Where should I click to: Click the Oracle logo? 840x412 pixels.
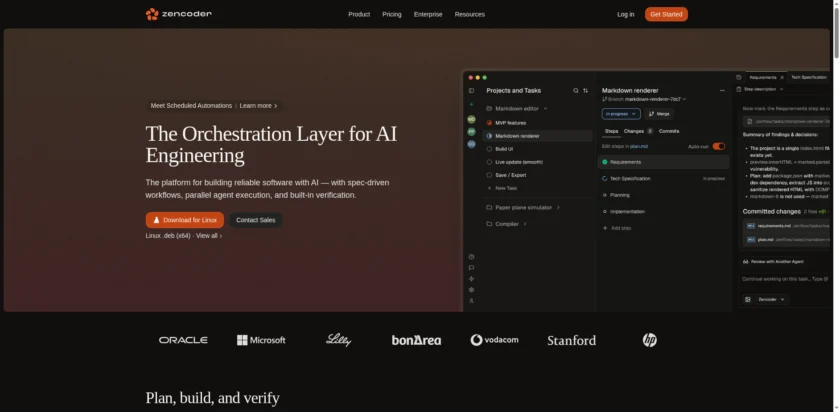pos(183,340)
